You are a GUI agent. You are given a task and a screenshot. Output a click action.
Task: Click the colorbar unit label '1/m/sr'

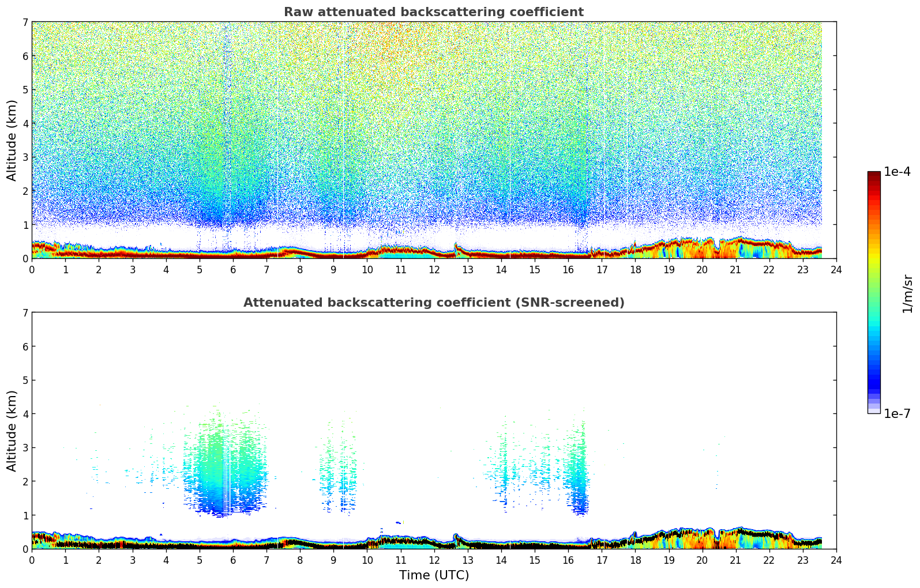(907, 293)
